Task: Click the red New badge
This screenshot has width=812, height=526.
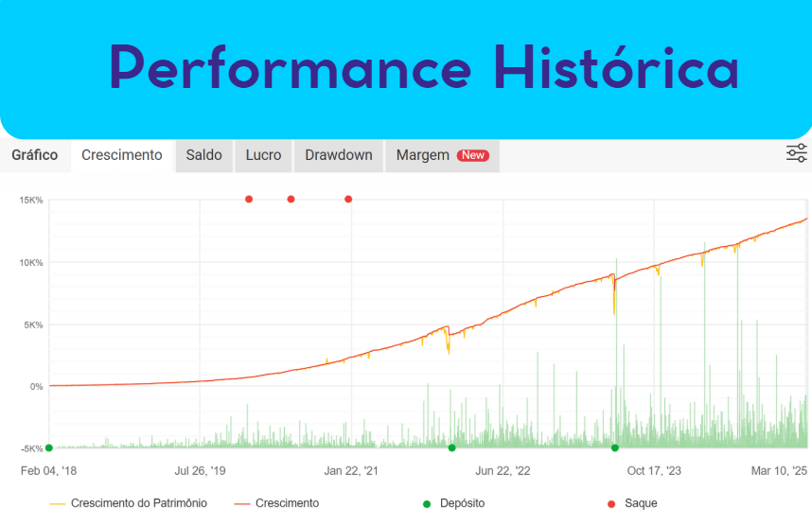Action: coord(473,155)
